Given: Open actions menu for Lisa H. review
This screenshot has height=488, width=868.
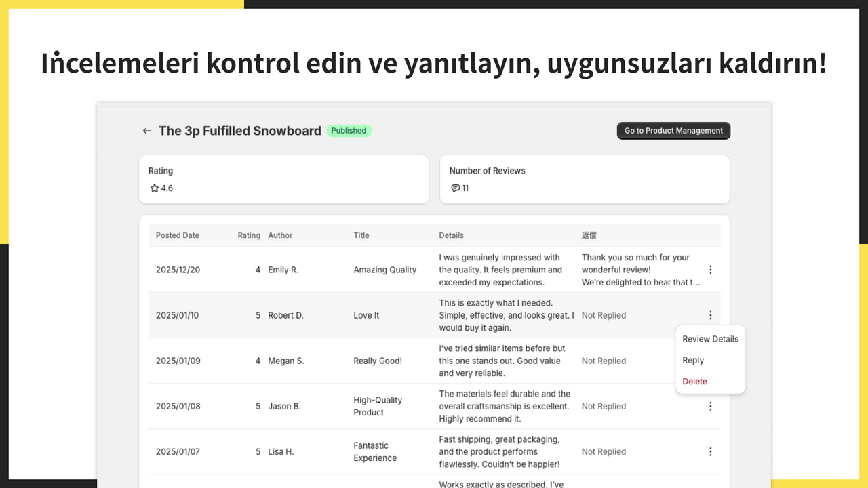Looking at the screenshot, I should pyautogui.click(x=710, y=451).
